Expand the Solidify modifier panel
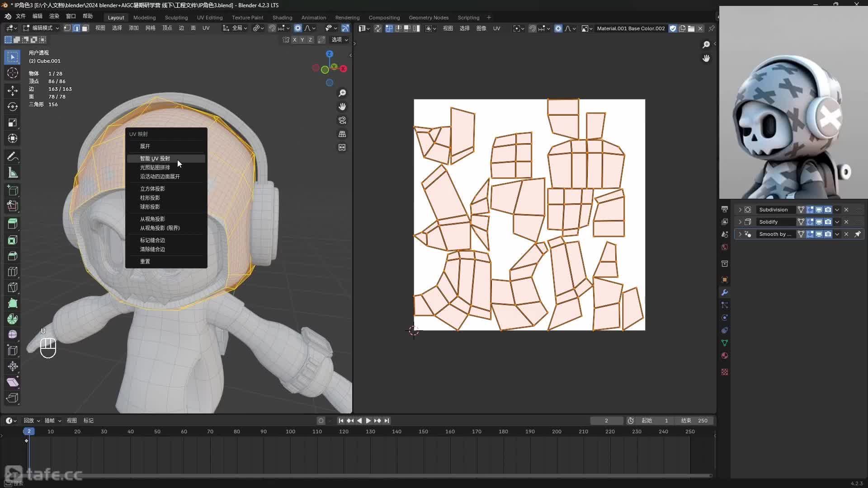Image resolution: width=868 pixels, height=488 pixels. [x=740, y=222]
